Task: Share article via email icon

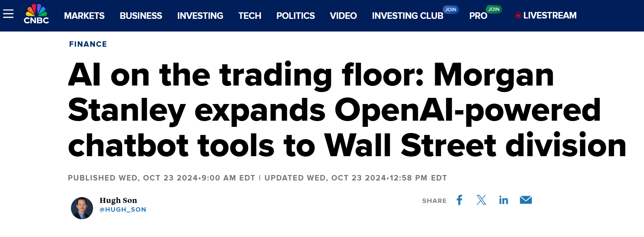Action: click(526, 200)
